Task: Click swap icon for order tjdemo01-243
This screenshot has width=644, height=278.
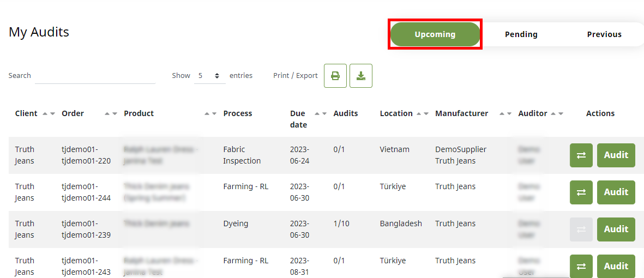Action: pyautogui.click(x=581, y=267)
